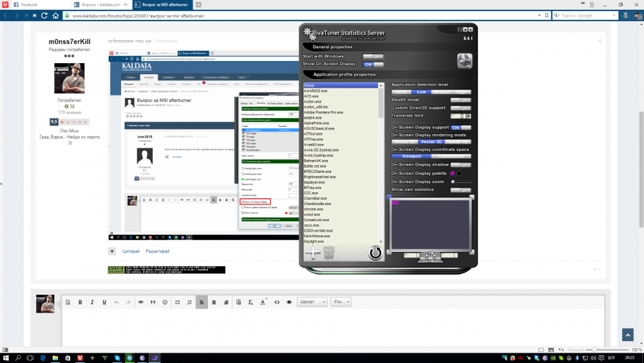
Task: Toggle Custom Direct3D support switch
Action: 460,108
